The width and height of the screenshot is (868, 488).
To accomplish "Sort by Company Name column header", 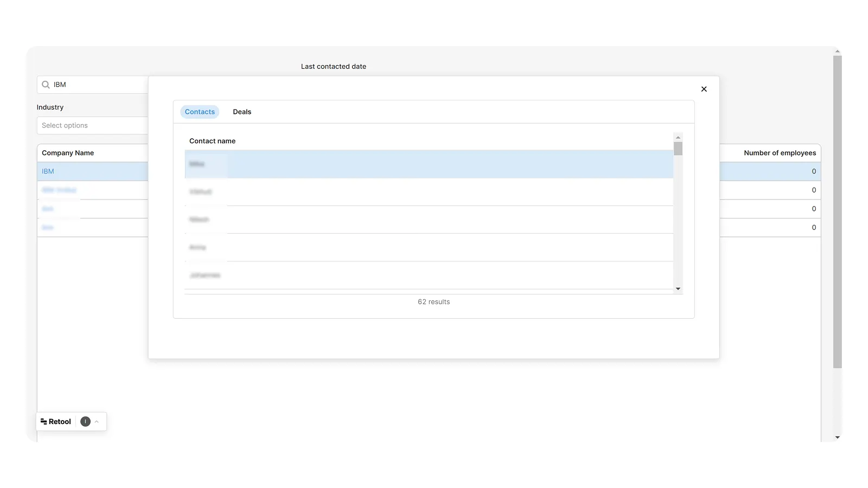I will tap(68, 153).
